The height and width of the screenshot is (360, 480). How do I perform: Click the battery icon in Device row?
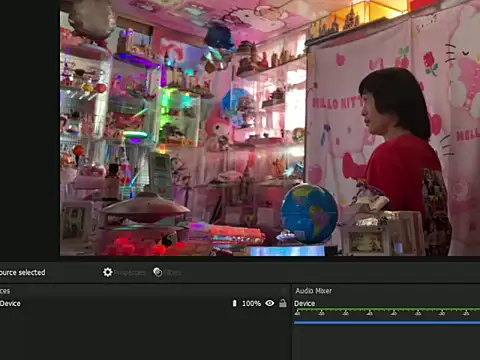pos(234,303)
